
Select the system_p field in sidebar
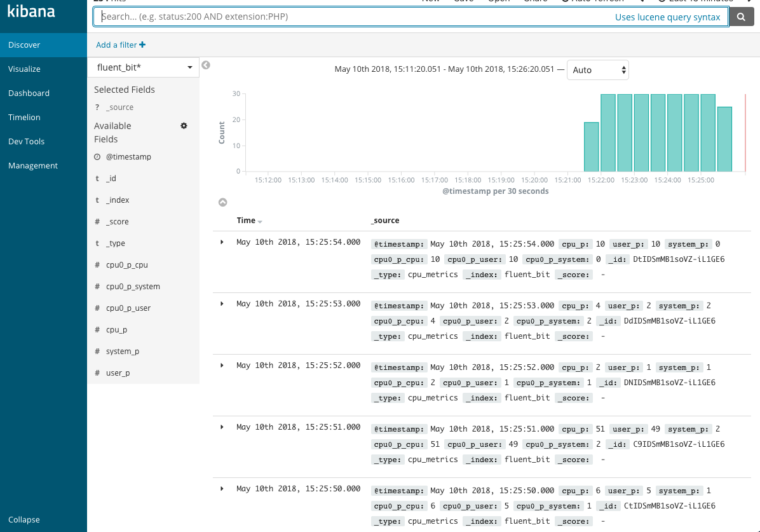pos(123,351)
